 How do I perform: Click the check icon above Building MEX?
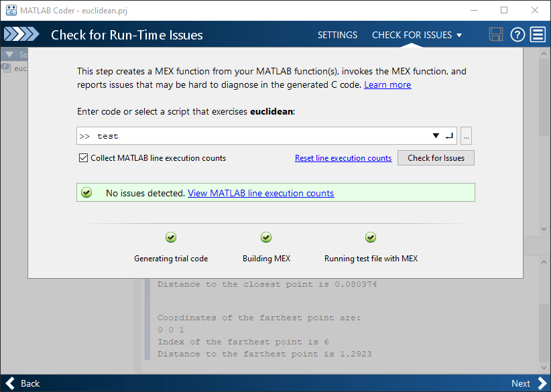266,237
